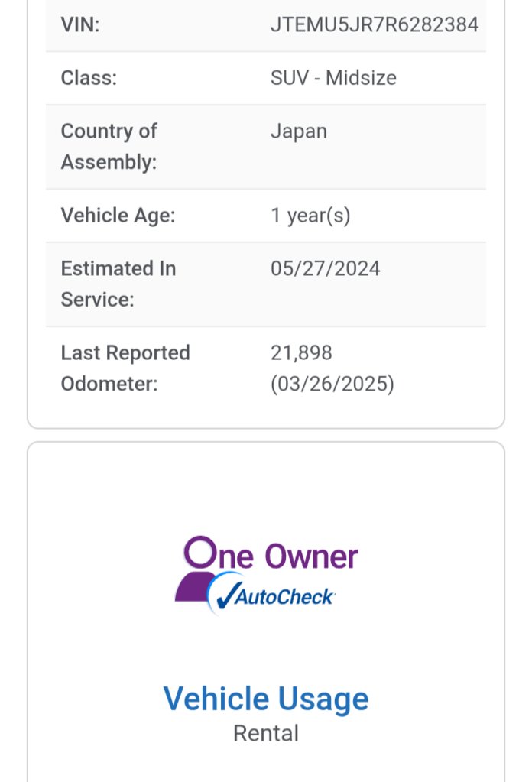Click the Country of Assembly label

109,147
